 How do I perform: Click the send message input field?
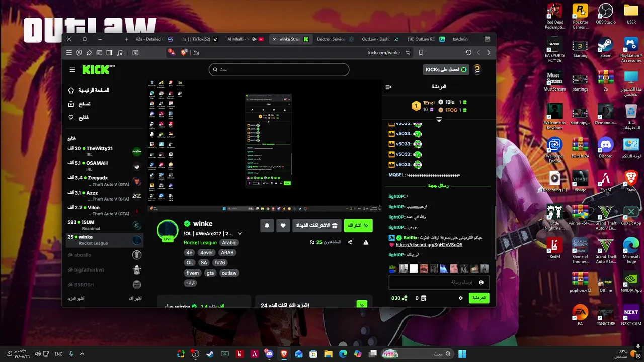(439, 282)
